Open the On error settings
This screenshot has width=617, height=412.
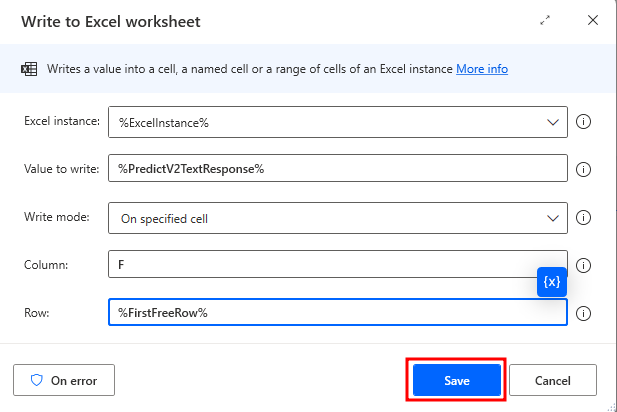point(64,380)
